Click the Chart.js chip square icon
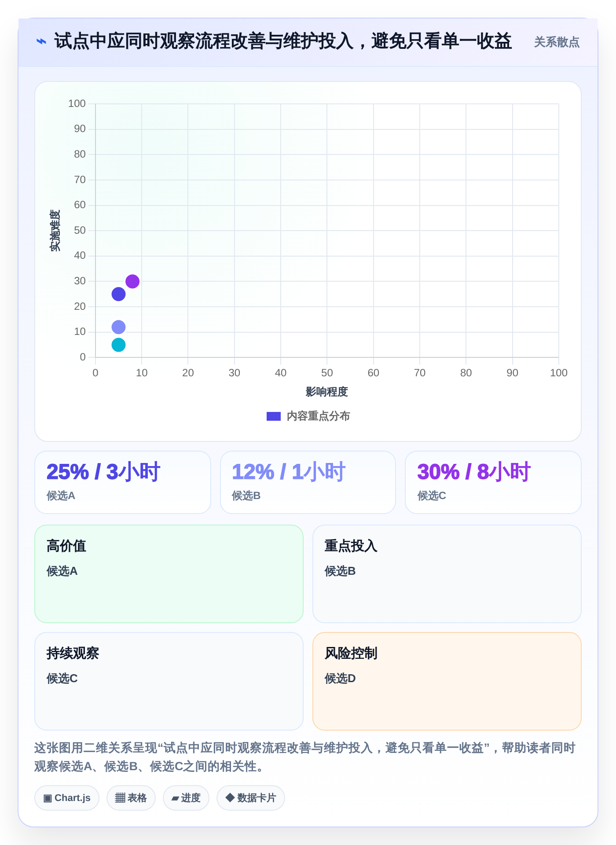Image resolution: width=616 pixels, height=845 pixels. point(48,798)
